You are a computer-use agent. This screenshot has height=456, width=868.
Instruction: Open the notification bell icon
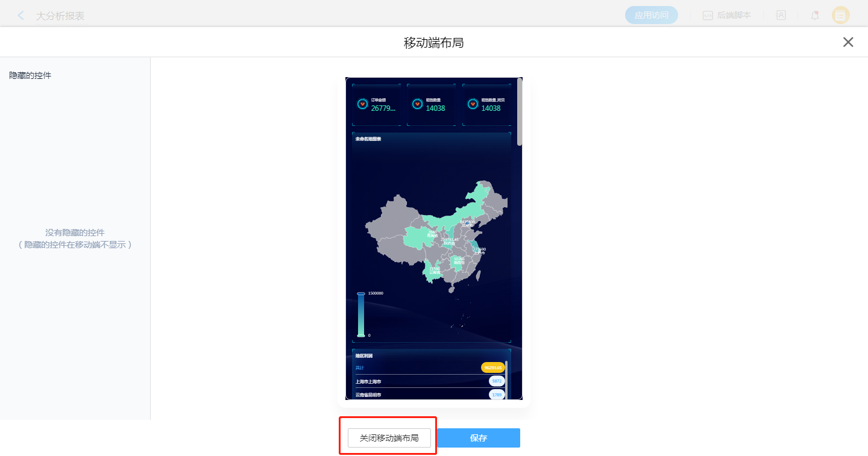click(814, 16)
